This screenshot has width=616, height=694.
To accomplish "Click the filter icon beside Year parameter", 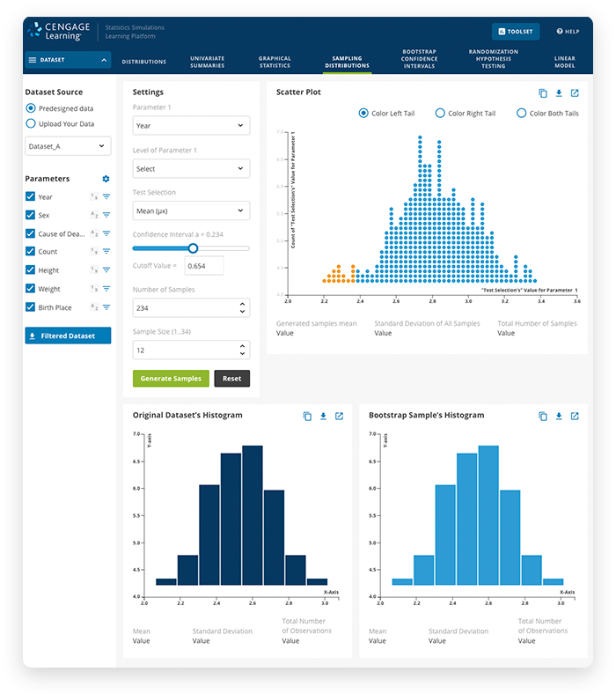I will pyautogui.click(x=106, y=197).
